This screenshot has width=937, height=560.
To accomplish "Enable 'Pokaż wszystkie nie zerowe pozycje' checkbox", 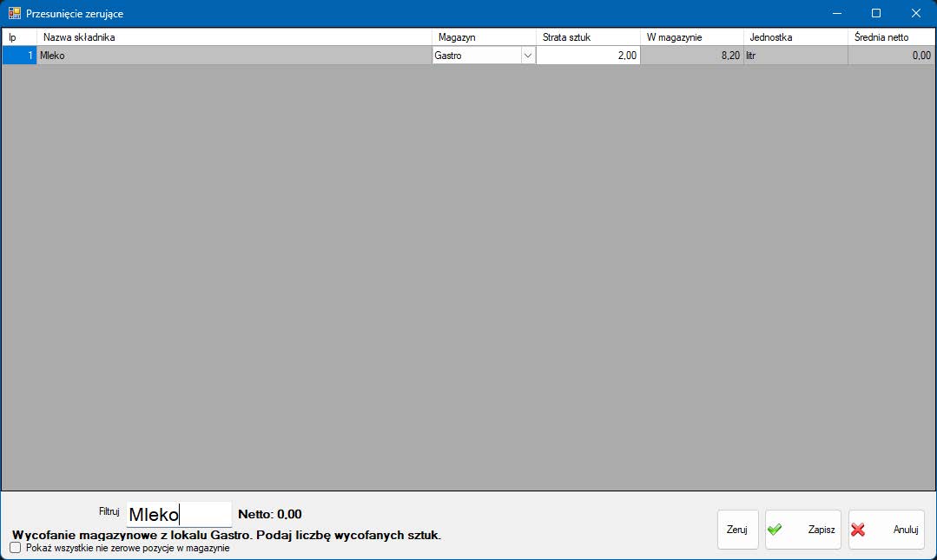I will click(15, 548).
